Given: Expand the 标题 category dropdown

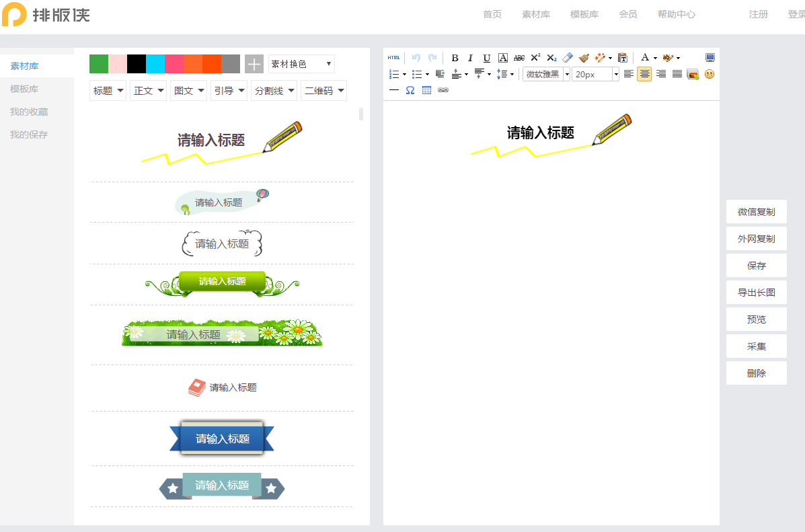Looking at the screenshot, I should [108, 91].
